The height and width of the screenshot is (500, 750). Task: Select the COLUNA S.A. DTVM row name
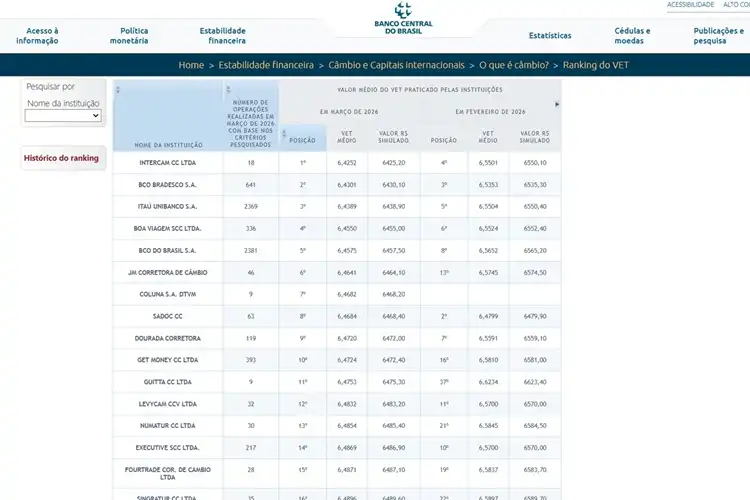[x=167, y=294]
